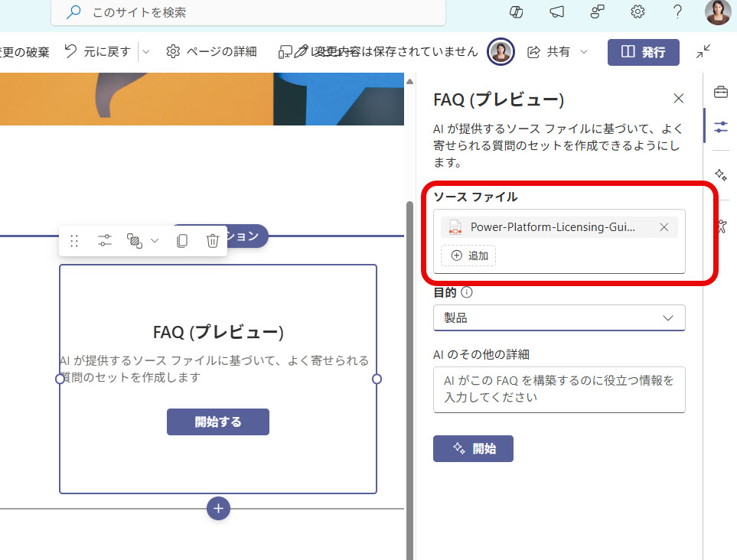Open web part edit properties icon

(x=105, y=241)
